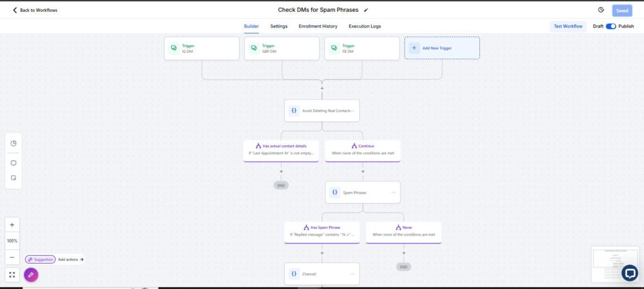
Task: Toggle the Draft/Publish switch
Action: 611,26
